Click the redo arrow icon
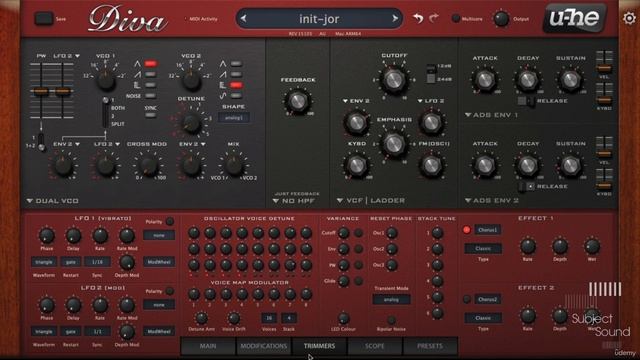This screenshot has width=640, height=360. click(x=433, y=18)
